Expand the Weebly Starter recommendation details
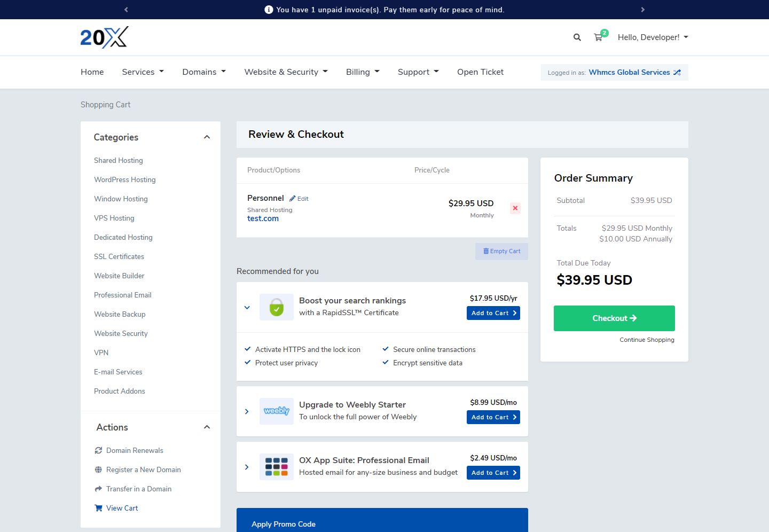 point(247,411)
